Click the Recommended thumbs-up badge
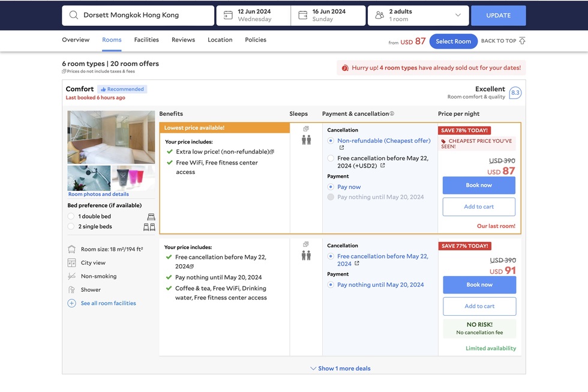The width and height of the screenshot is (588, 392). click(x=122, y=89)
